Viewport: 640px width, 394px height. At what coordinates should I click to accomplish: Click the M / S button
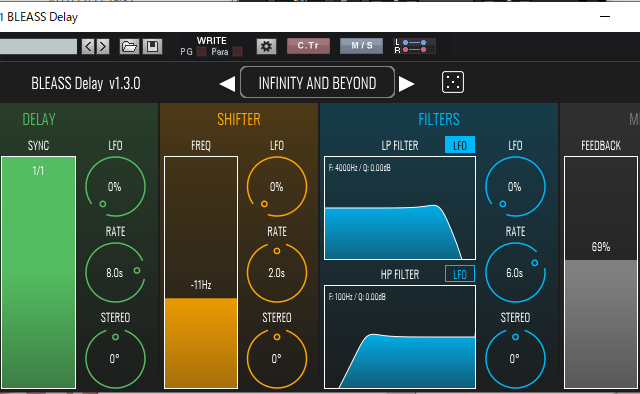coord(361,46)
